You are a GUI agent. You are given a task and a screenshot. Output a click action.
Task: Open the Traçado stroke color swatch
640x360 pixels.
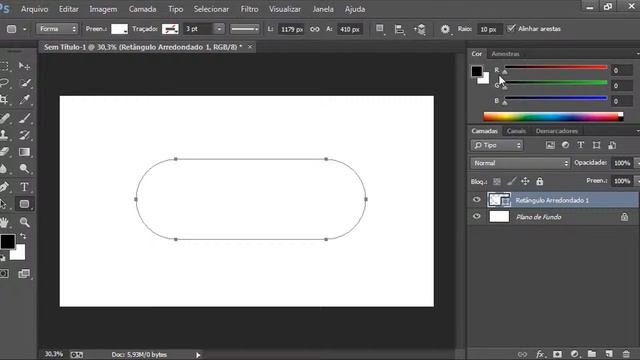coord(170,29)
